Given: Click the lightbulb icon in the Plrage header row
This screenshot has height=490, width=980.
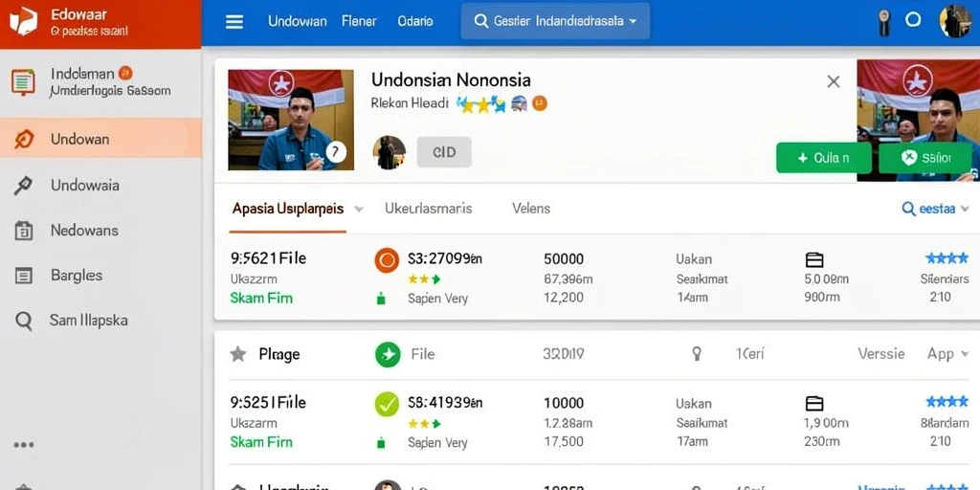Looking at the screenshot, I should [x=697, y=354].
